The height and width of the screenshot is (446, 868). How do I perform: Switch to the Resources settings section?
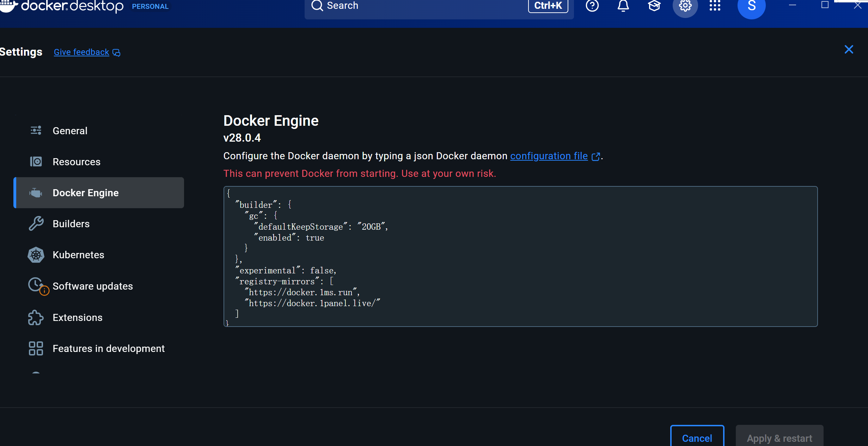(x=76, y=162)
